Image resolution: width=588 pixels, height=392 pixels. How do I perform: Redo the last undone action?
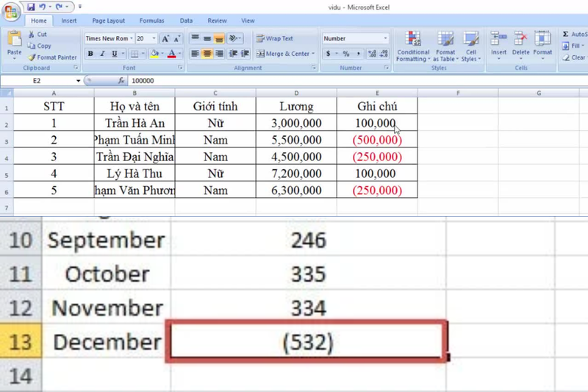click(60, 7)
